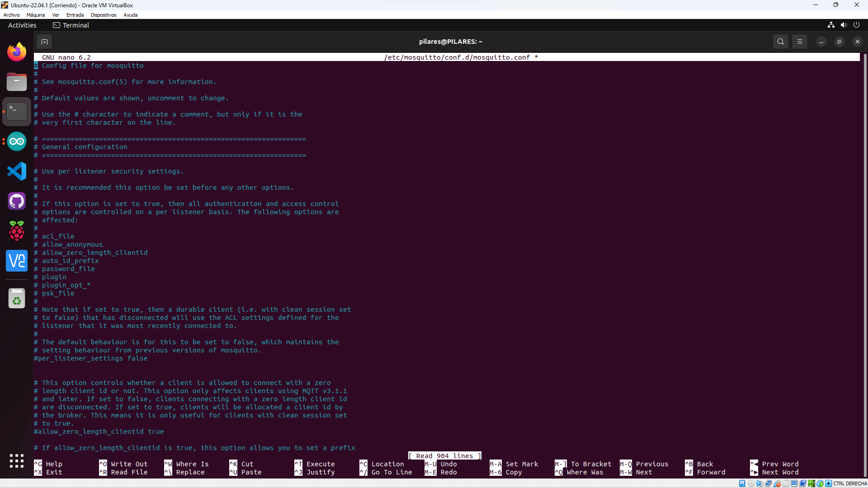Viewport: 868px width, 488px height.
Task: Show applications grid button
Action: click(x=17, y=461)
